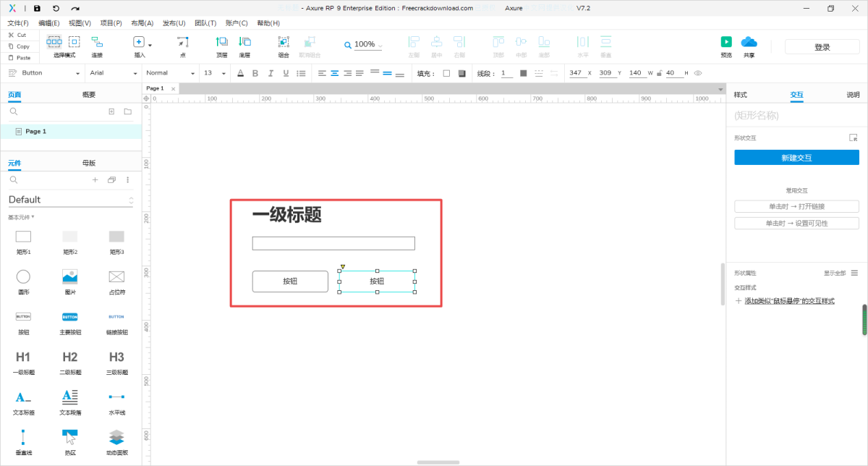This screenshot has width=868, height=466.
Task: Click the 新建交互 button
Action: pos(796,158)
